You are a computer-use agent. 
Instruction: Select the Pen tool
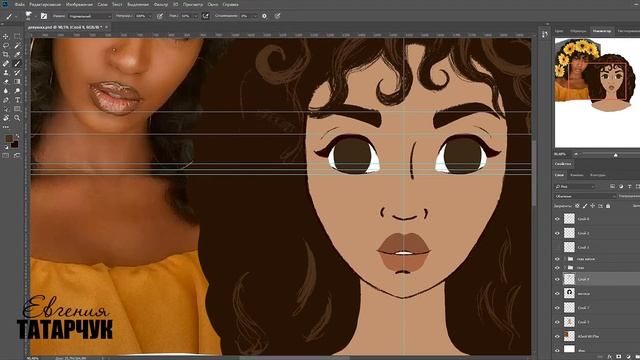(6, 100)
